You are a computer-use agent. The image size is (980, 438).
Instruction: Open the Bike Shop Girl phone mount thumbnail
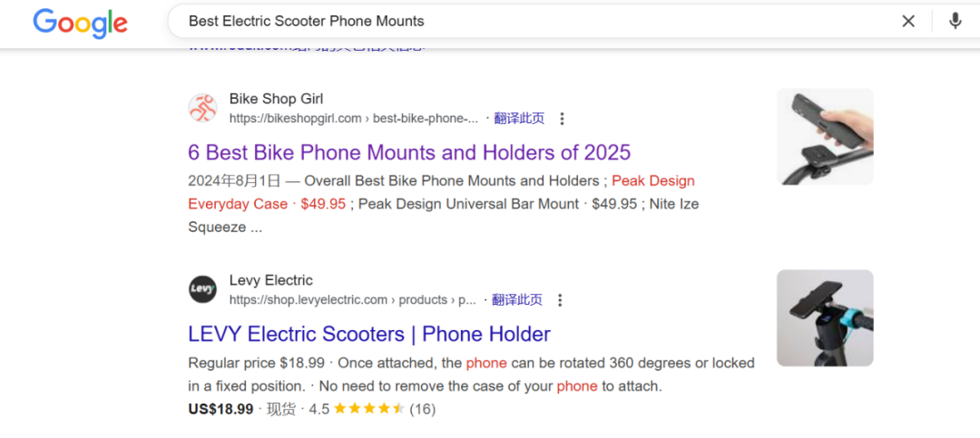click(x=825, y=136)
